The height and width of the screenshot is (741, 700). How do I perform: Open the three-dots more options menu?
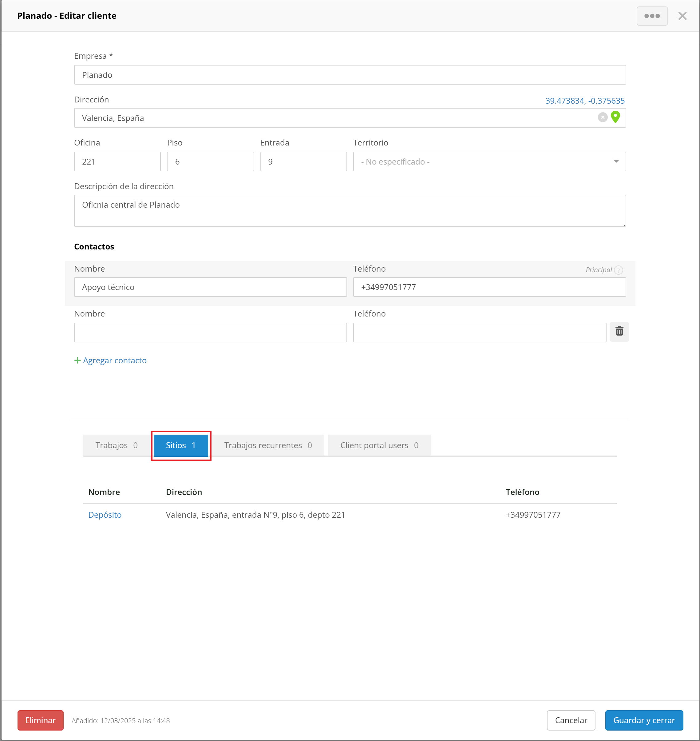(651, 16)
